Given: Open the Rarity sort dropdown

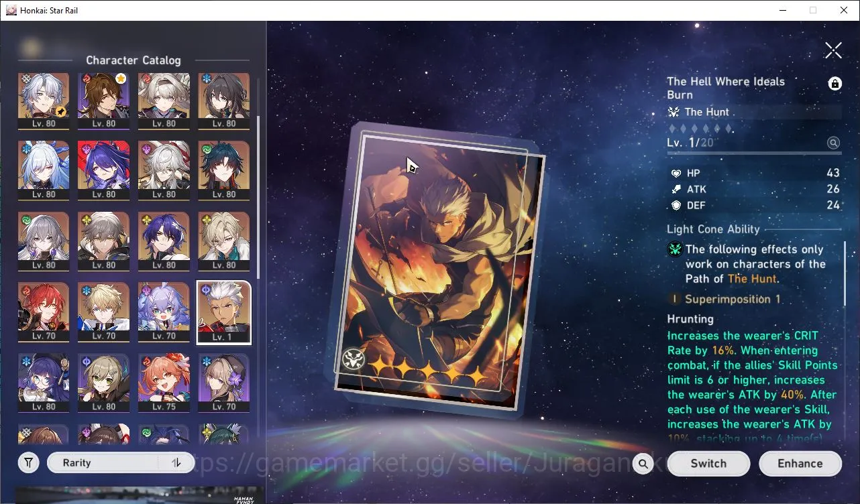Looking at the screenshot, I should (121, 462).
